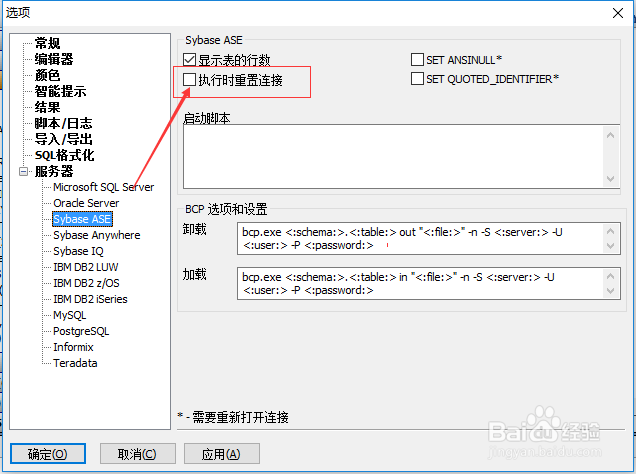Viewport: 636px width, 474px height.
Task: Select 导入/导出 in options tree
Action: point(63,139)
